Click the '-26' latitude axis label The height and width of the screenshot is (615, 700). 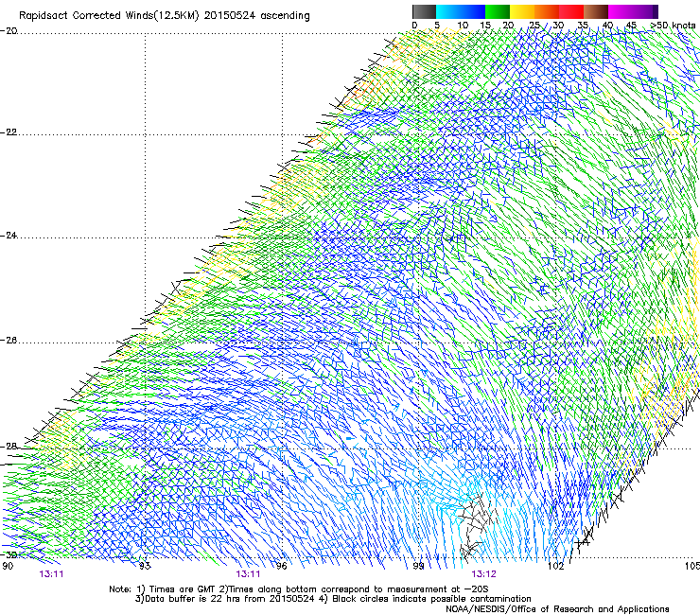(9, 341)
